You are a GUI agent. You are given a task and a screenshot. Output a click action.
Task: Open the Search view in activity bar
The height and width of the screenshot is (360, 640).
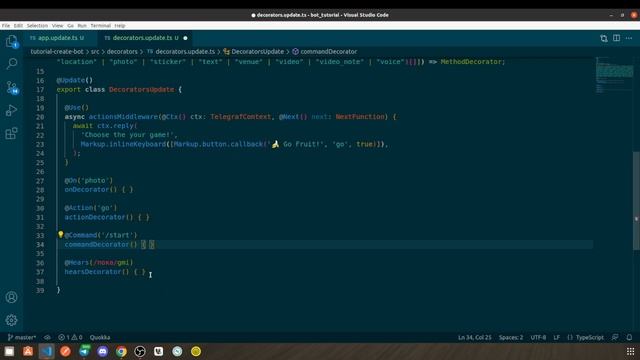click(11, 64)
